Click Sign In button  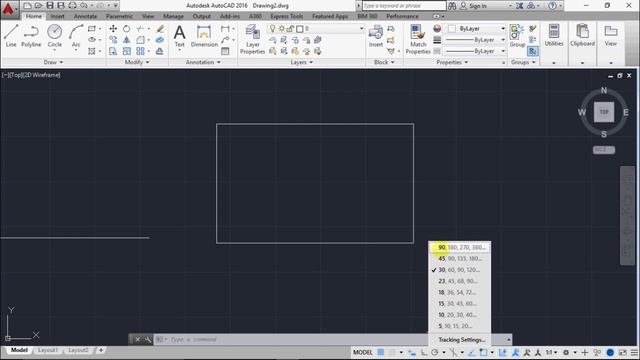(473, 6)
